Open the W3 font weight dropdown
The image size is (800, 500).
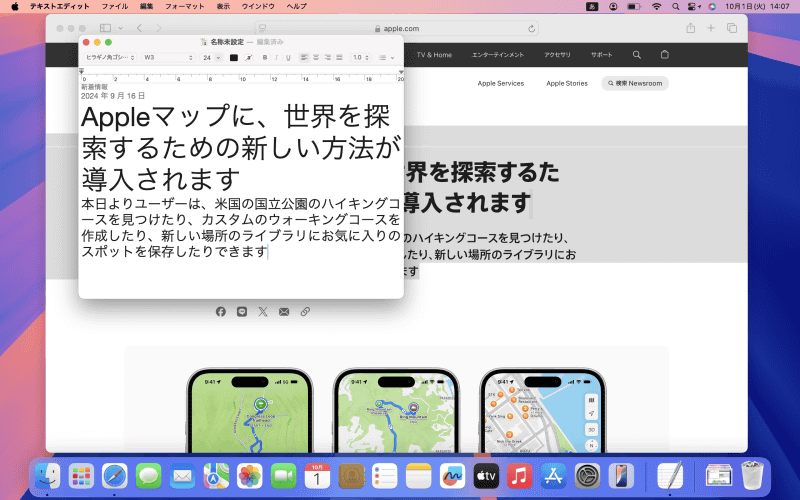point(168,58)
